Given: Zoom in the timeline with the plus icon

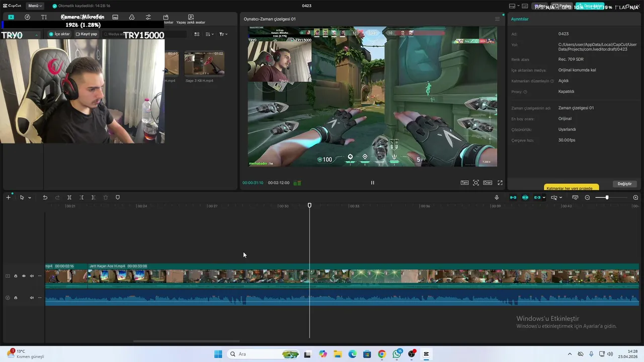Looking at the screenshot, I should (635, 198).
